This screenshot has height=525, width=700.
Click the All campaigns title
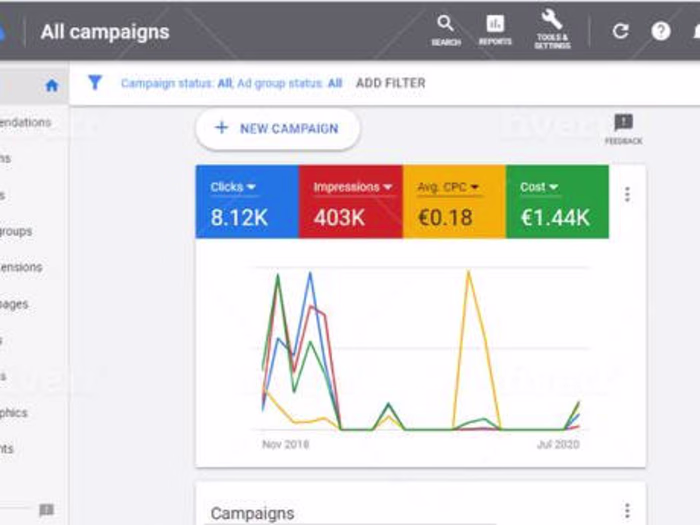[105, 32]
